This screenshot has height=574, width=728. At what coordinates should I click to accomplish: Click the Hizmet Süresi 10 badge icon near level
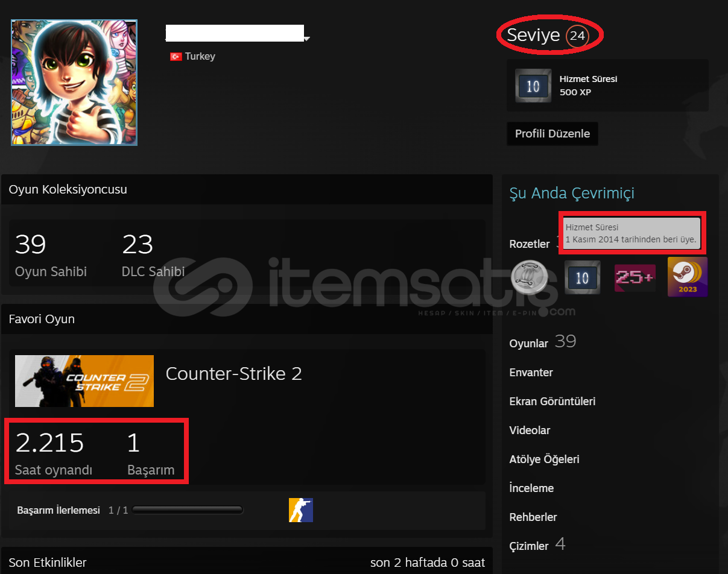(x=533, y=85)
